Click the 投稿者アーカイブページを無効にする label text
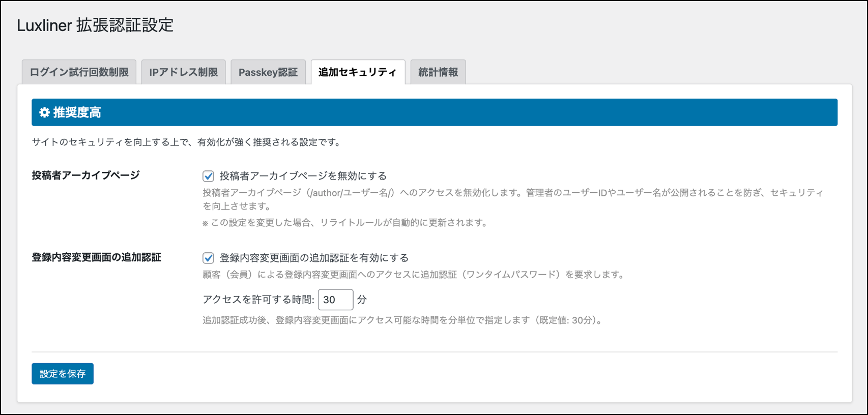Viewport: 868px width, 415px height. click(x=303, y=176)
